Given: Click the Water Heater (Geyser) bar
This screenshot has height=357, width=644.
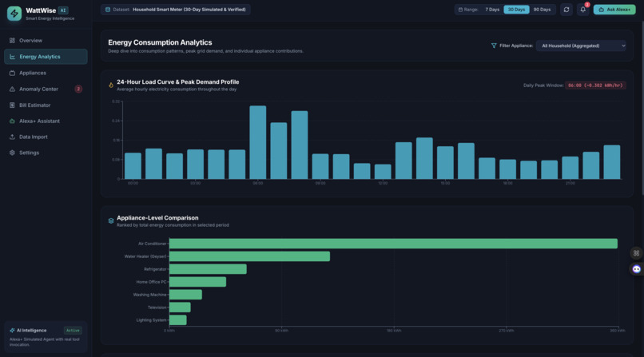Looking at the screenshot, I should tap(249, 256).
